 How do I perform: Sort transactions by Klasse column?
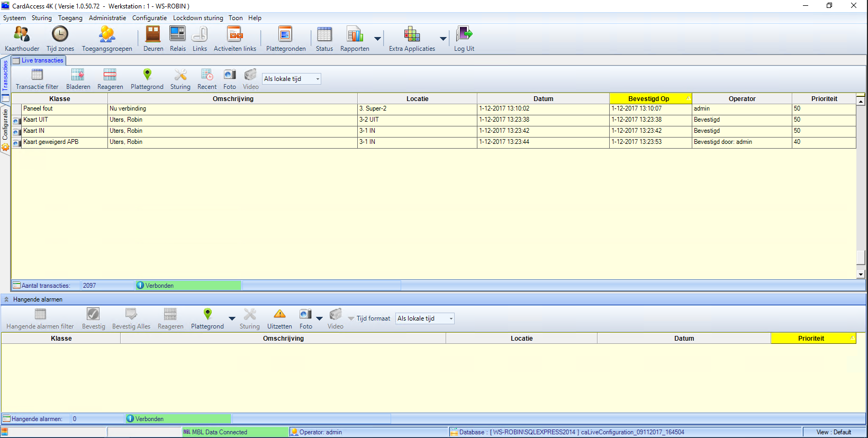(60, 98)
